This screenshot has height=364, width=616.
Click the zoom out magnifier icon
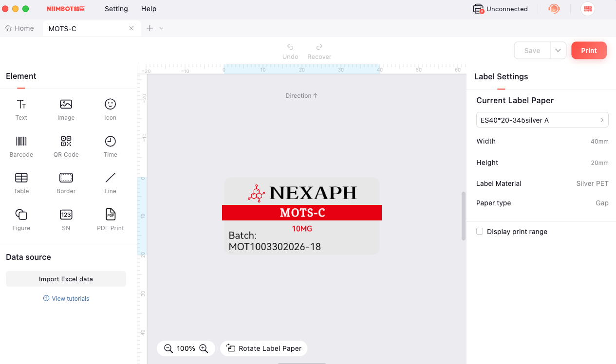(x=168, y=348)
